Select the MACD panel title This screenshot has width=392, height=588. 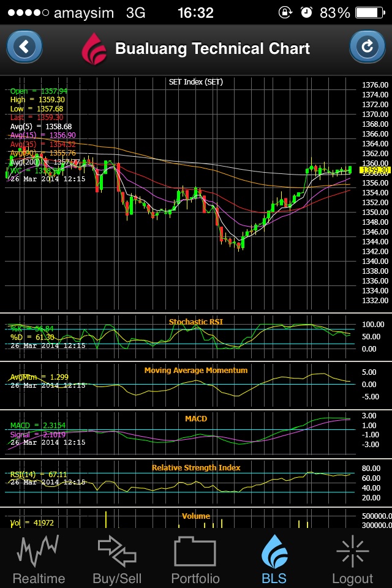pos(196,418)
